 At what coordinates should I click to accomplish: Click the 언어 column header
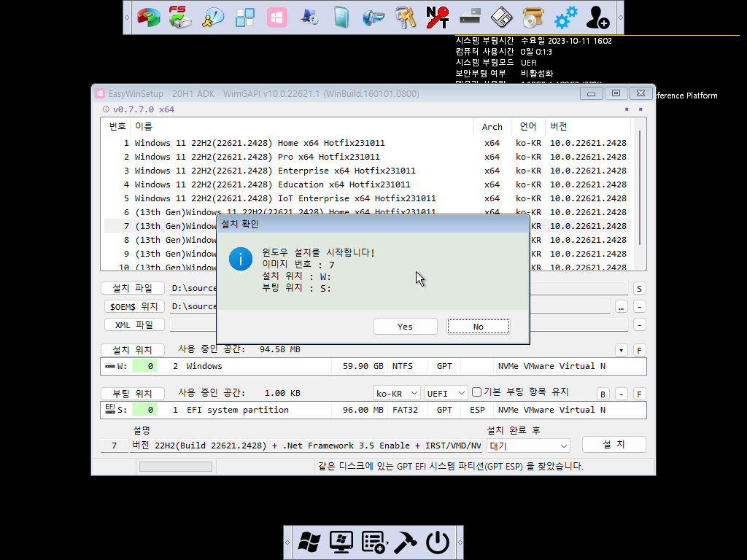(528, 126)
